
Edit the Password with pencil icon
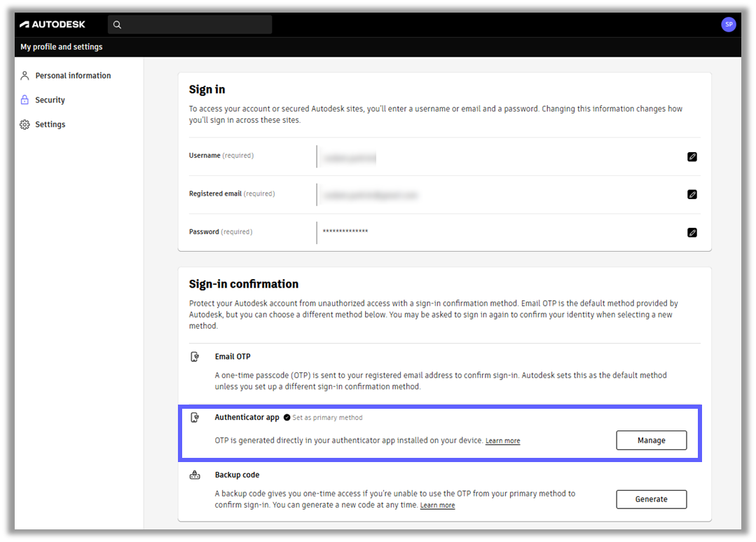point(692,233)
